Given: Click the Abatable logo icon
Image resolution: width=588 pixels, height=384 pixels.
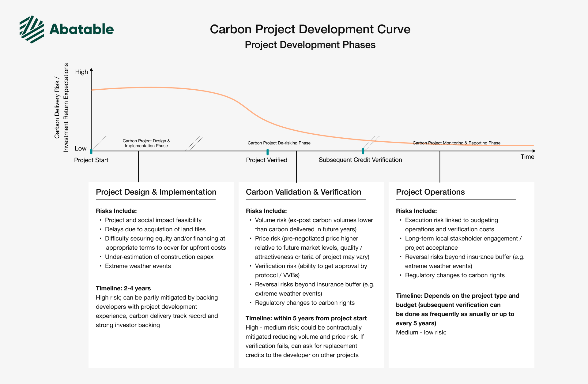Looking at the screenshot, I should (x=32, y=30).
